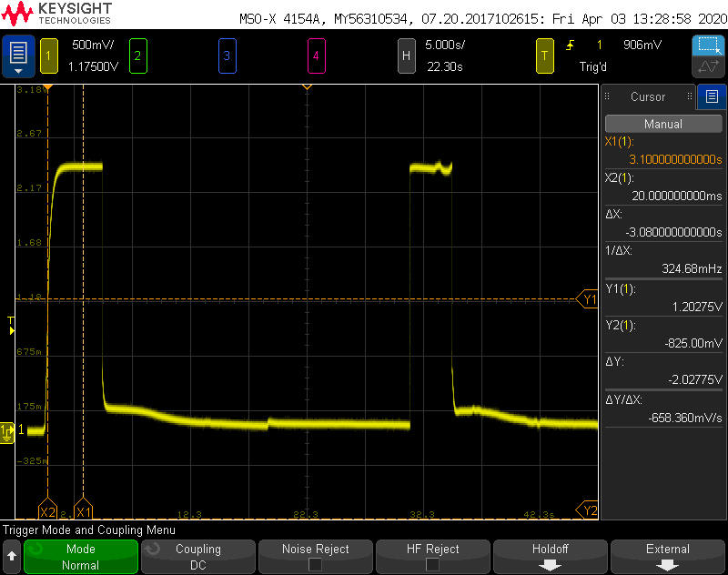
Task: Click the center time reference triangle
Action: tap(307, 86)
